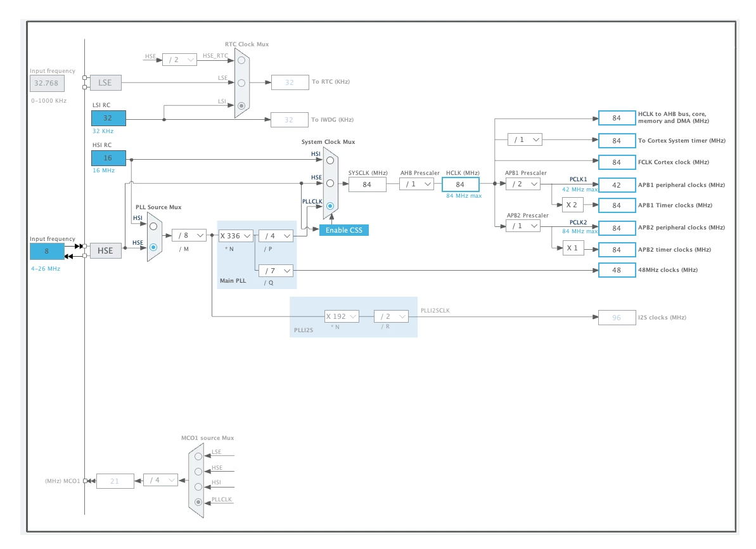
Task: Click the 42 MHz max text under PCLK1
Action: pos(580,189)
